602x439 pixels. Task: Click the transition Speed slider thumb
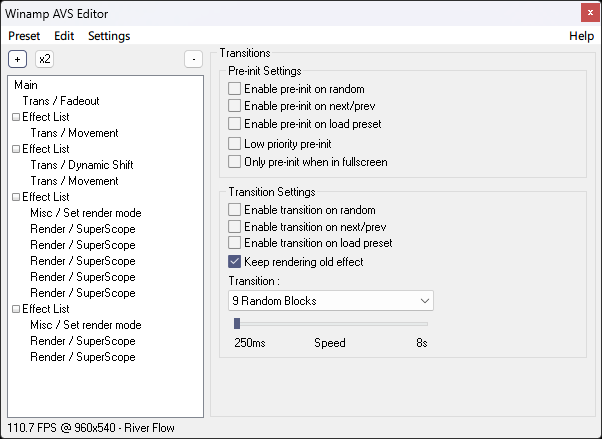[237, 323]
